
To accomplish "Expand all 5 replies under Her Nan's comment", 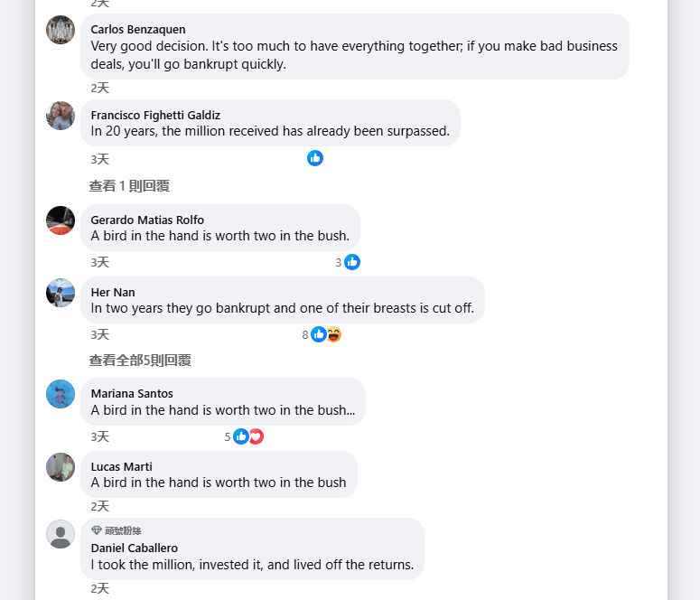I will pyautogui.click(x=140, y=361).
